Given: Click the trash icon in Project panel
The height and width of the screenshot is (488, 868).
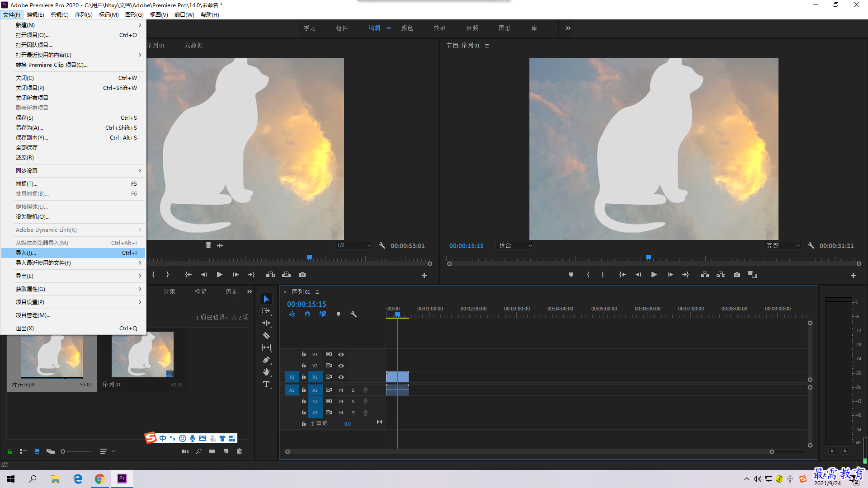Looking at the screenshot, I should coord(240,451).
